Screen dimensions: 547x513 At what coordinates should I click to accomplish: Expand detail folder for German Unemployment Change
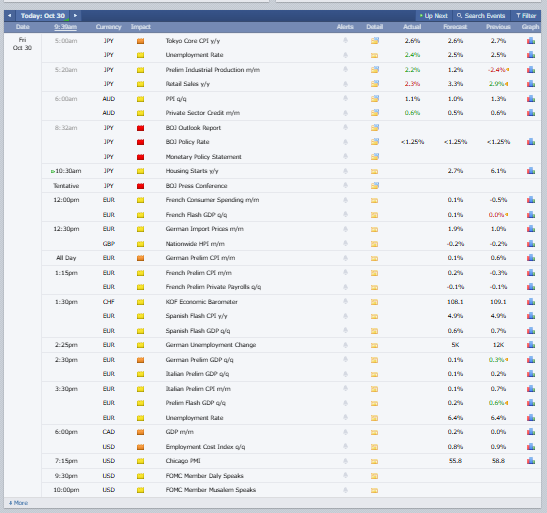(374, 345)
